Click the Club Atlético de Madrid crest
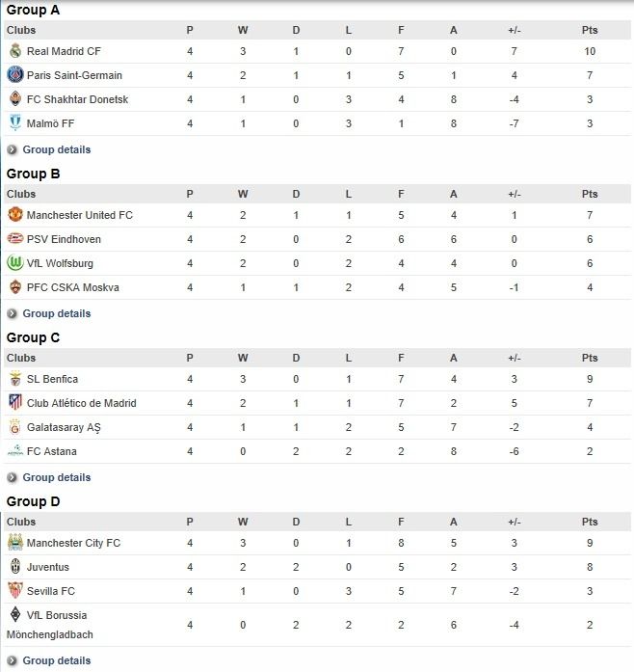The height and width of the screenshot is (672, 634). (15, 402)
